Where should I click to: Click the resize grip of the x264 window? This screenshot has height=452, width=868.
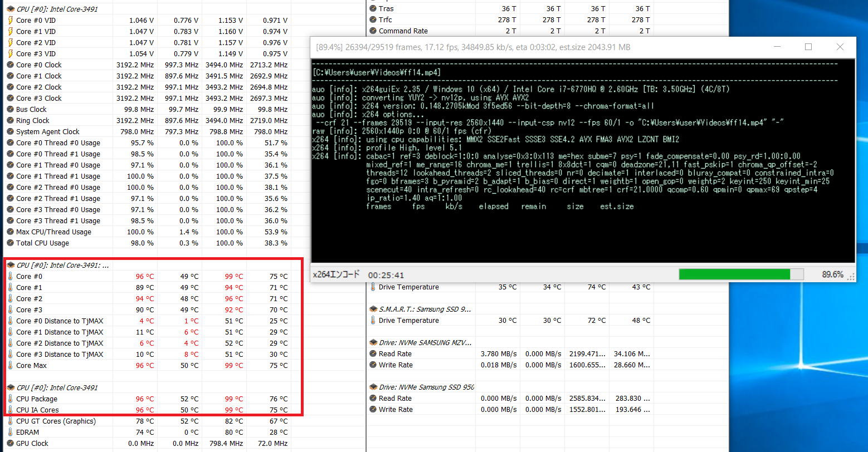[851, 276]
